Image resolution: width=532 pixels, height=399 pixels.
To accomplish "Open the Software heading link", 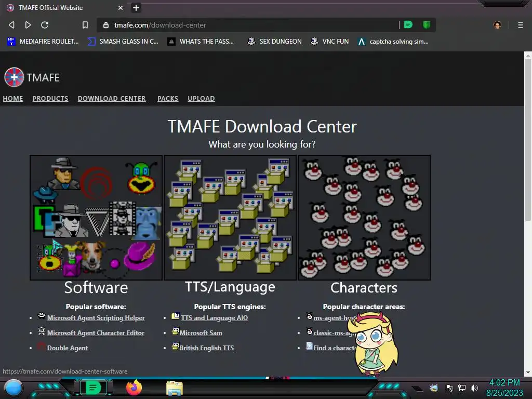I will click(96, 288).
